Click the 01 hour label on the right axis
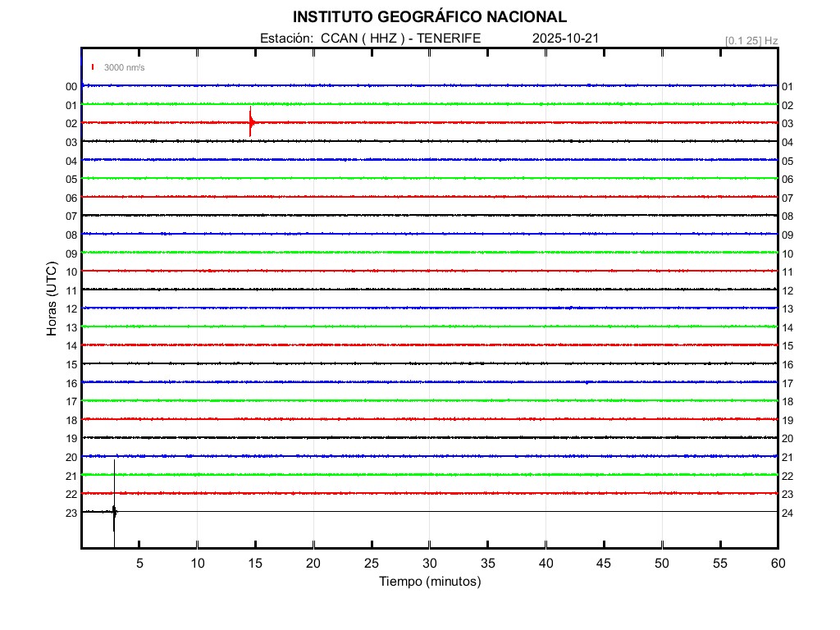 (787, 86)
